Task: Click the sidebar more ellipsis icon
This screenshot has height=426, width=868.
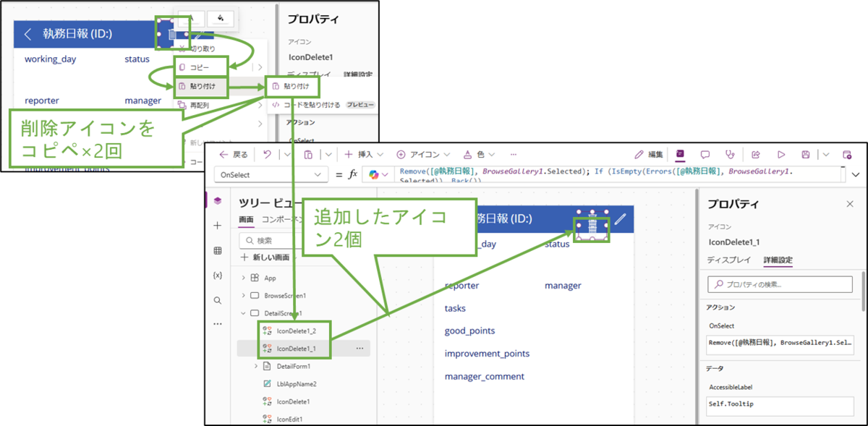Action: (x=217, y=324)
